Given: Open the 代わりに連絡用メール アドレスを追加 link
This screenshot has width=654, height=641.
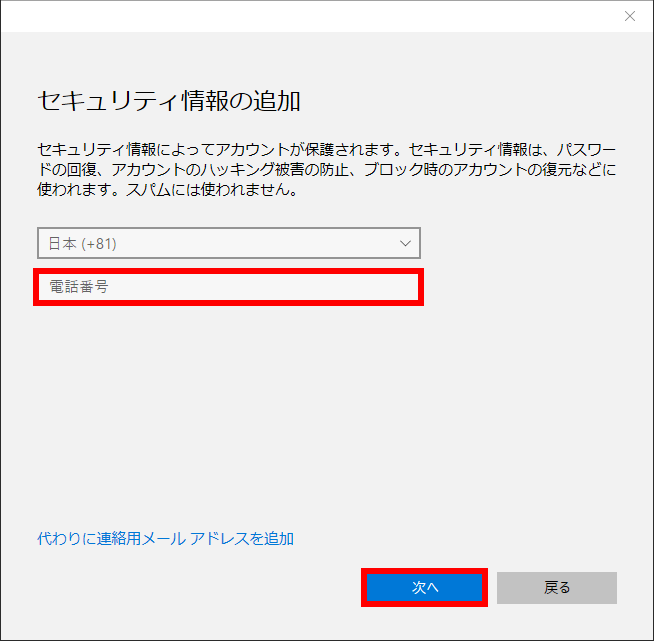Looking at the screenshot, I should coord(166,538).
